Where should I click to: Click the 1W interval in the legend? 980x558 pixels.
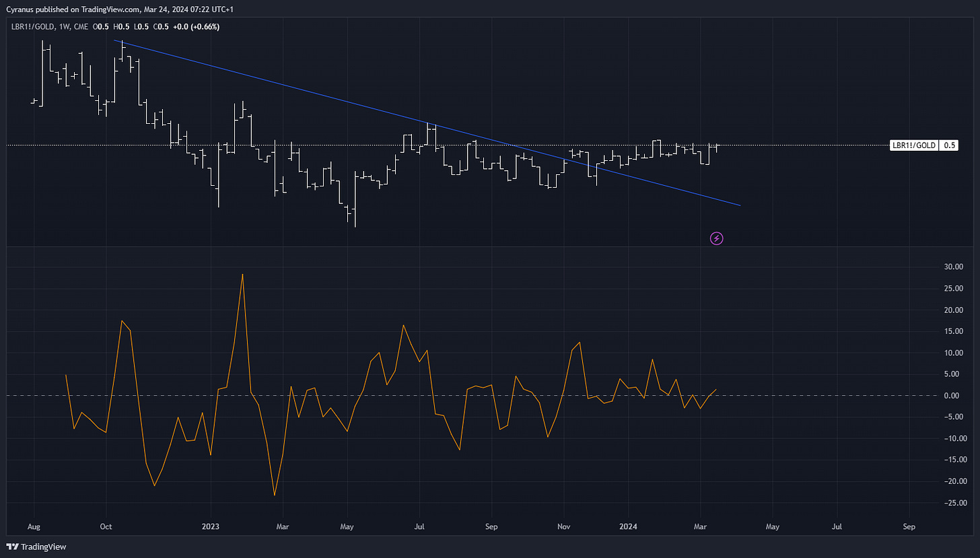64,27
